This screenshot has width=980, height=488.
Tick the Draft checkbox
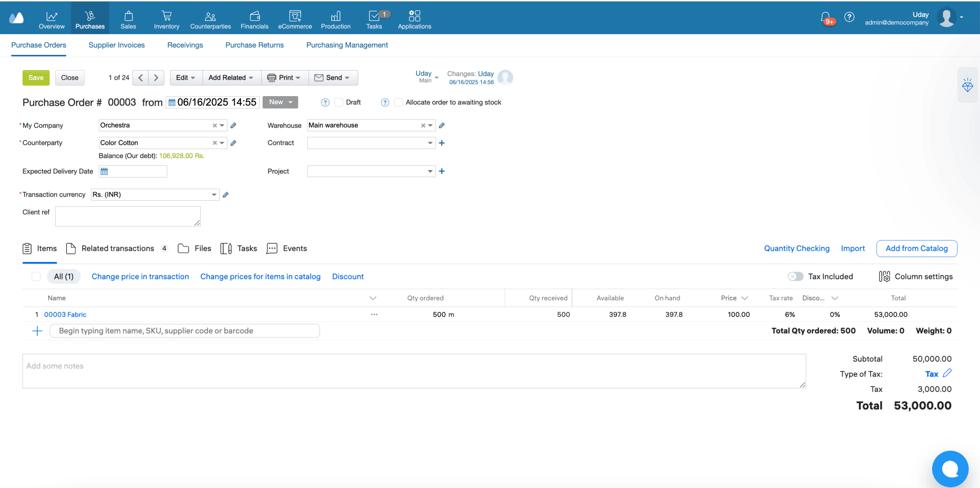click(x=339, y=102)
